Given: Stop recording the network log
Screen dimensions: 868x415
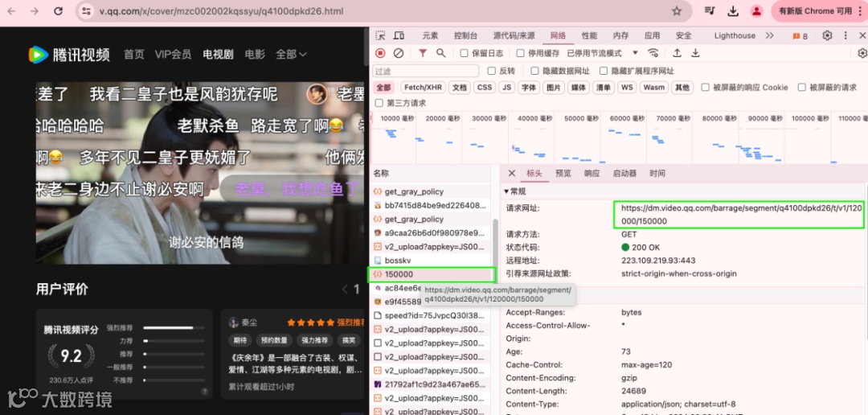Looking at the screenshot, I should [380, 53].
